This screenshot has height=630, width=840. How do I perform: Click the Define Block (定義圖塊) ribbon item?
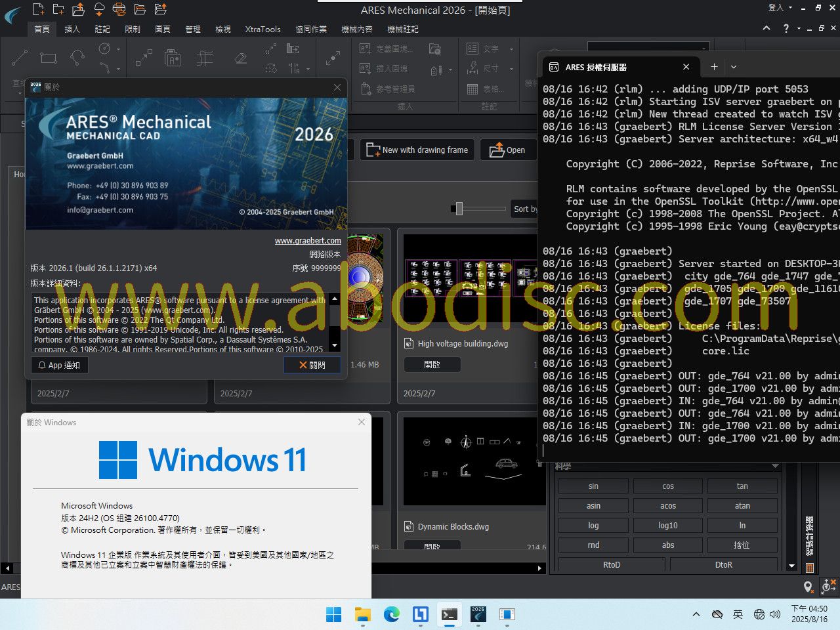pyautogui.click(x=387, y=49)
